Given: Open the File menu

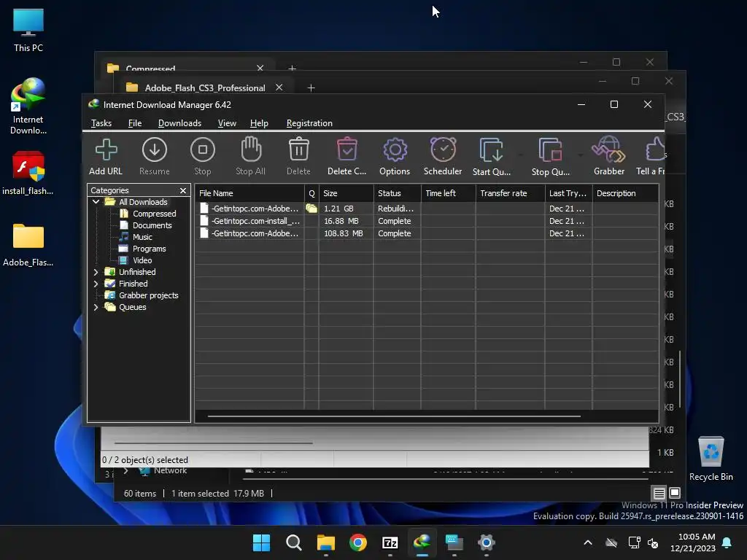Looking at the screenshot, I should pos(135,123).
